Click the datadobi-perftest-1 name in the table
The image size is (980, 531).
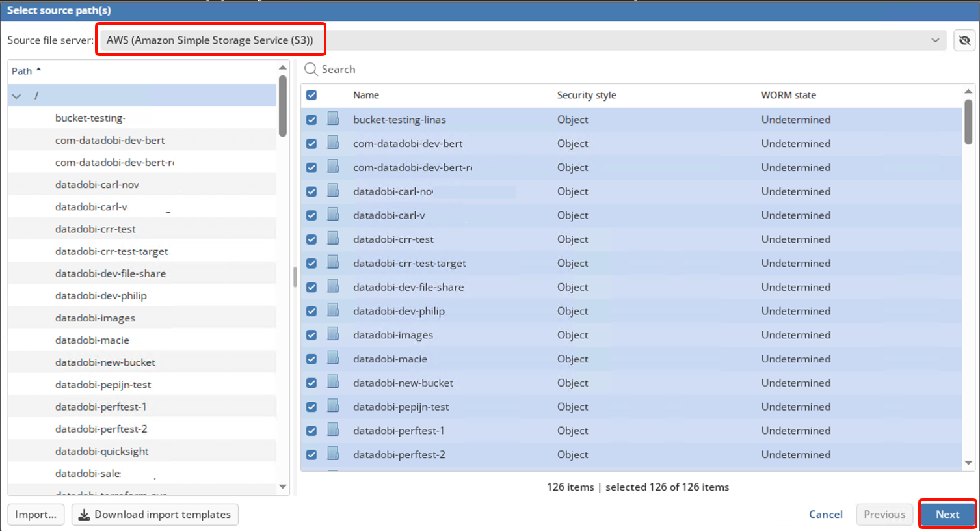click(x=399, y=430)
